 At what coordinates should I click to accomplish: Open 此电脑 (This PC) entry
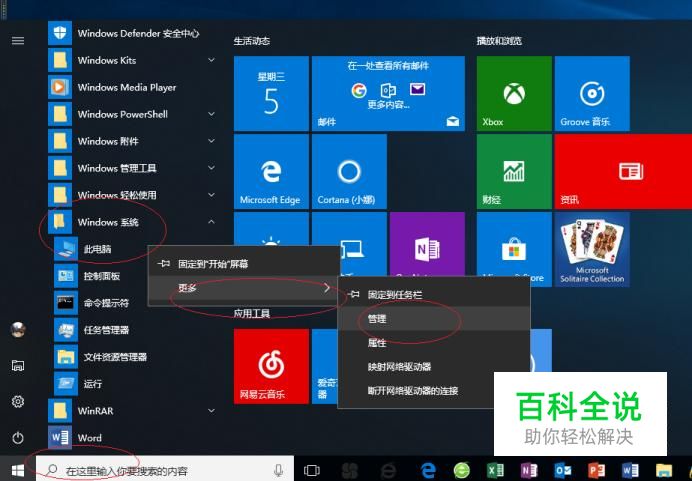pos(102,249)
